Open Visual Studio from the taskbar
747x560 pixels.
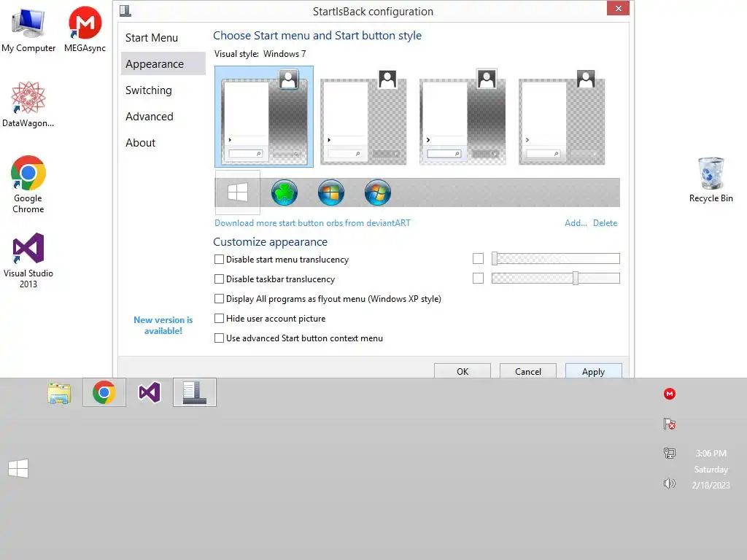(x=149, y=392)
